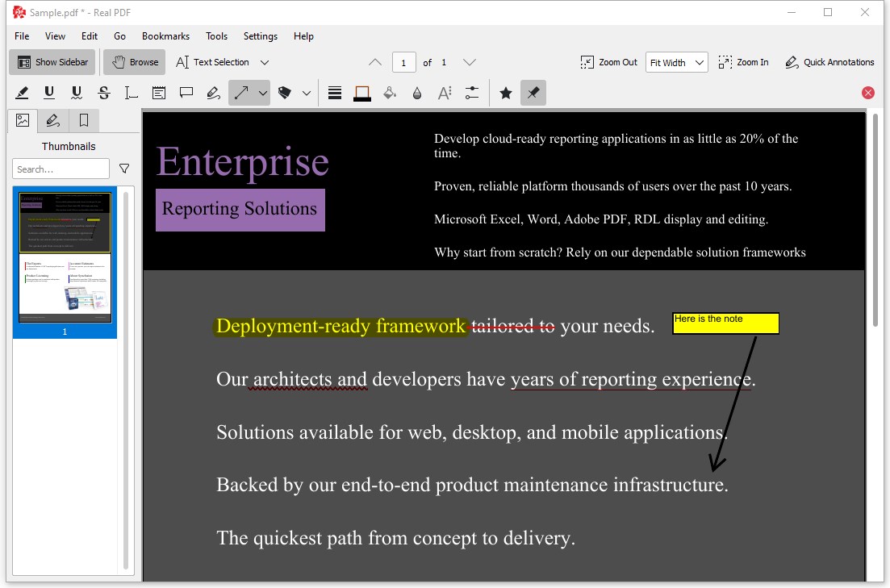Expand the stamp tool dropdown arrow

pyautogui.click(x=307, y=93)
